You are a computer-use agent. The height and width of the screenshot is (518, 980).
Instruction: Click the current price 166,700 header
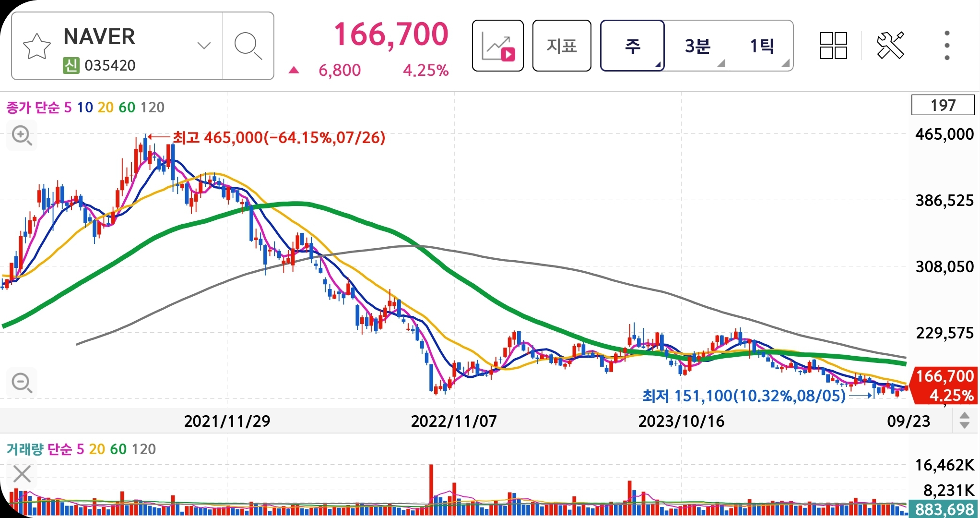pyautogui.click(x=391, y=35)
